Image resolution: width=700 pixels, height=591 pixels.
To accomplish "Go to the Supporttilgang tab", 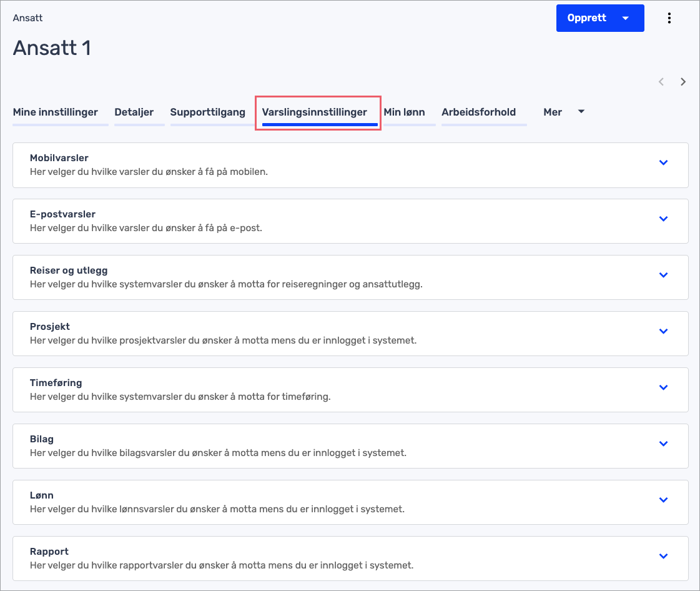I will point(208,112).
